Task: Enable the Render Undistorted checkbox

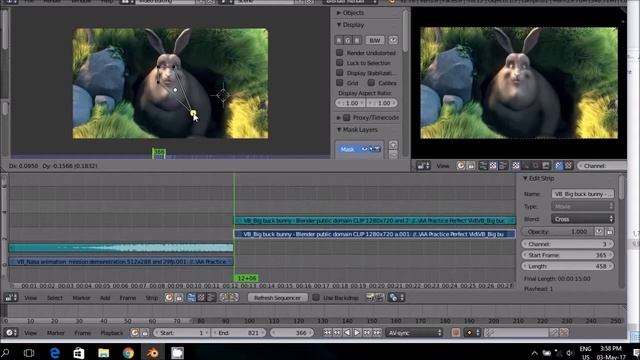Action: (x=340, y=53)
